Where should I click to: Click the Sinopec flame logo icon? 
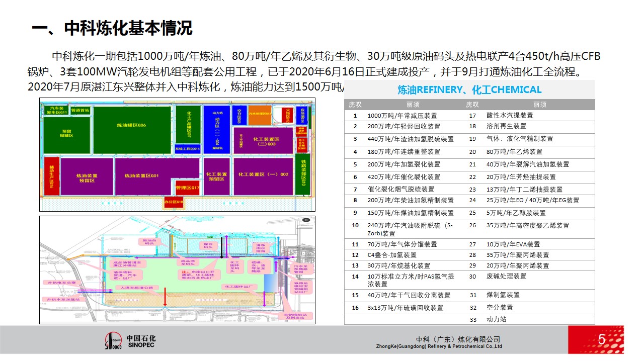tap(113, 341)
